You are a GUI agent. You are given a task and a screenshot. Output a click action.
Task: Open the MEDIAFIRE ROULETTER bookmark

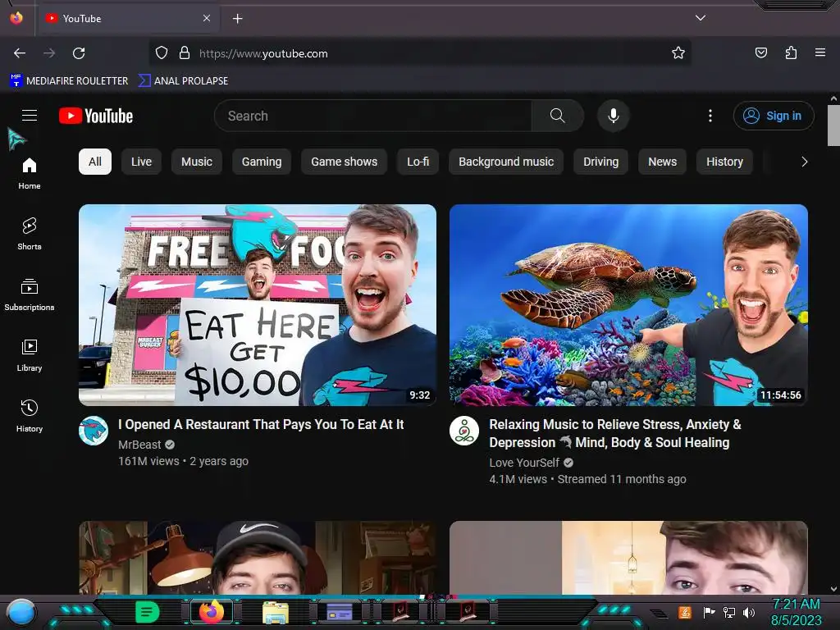pyautogui.click(x=69, y=81)
